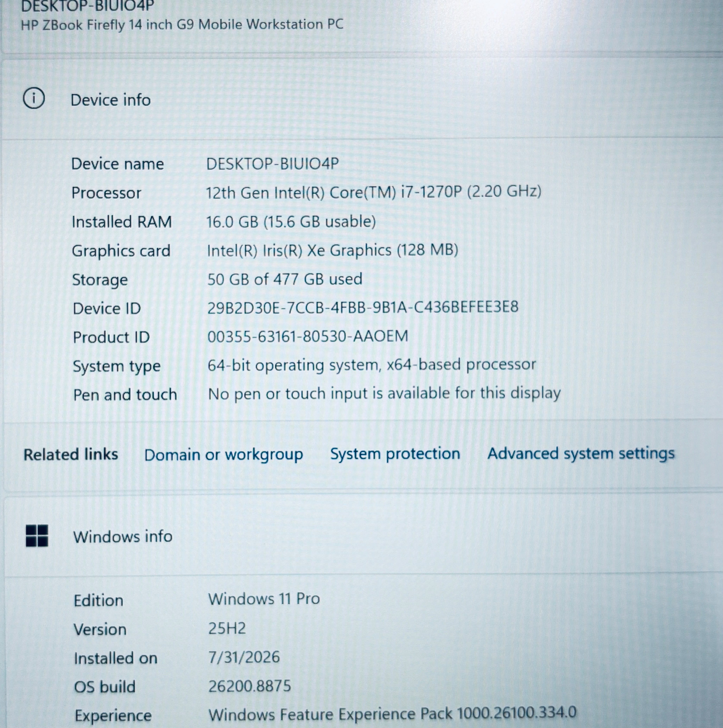Click the Installed RAM label
The height and width of the screenshot is (728, 723).
122,222
